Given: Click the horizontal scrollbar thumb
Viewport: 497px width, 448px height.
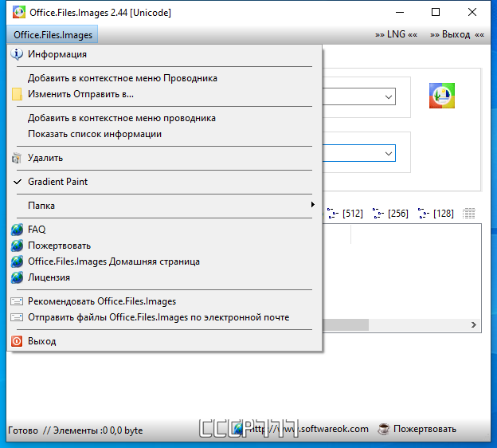Looking at the screenshot, I should [x=346, y=325].
